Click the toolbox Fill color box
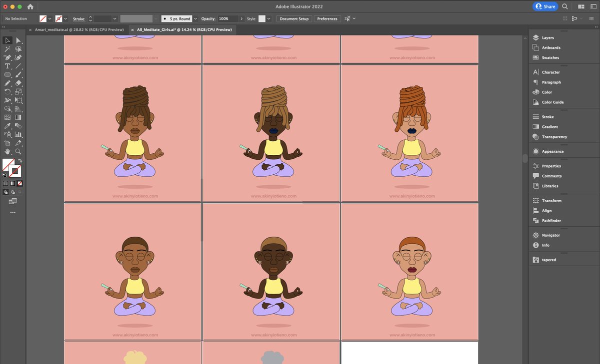 8,164
